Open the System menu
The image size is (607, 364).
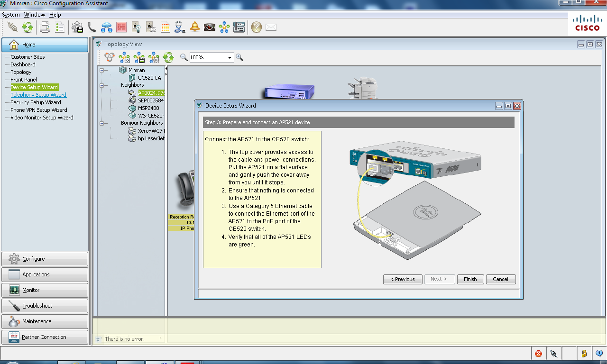point(11,15)
